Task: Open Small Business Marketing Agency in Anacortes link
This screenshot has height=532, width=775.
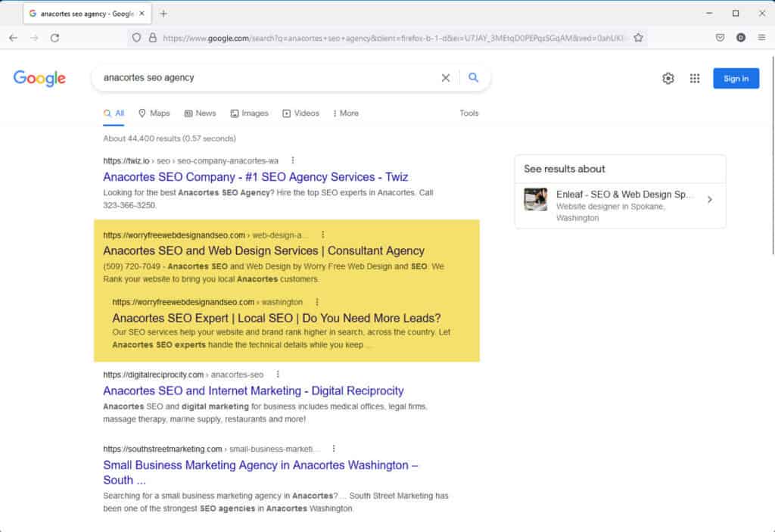Action: pyautogui.click(x=260, y=472)
